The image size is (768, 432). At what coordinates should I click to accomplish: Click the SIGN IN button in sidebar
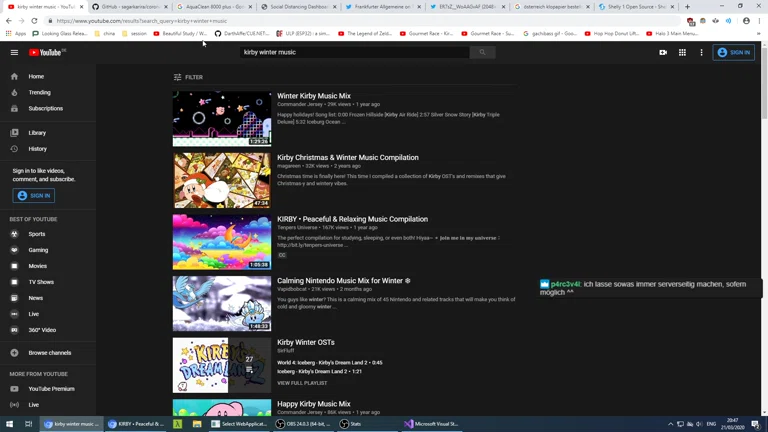click(34, 195)
